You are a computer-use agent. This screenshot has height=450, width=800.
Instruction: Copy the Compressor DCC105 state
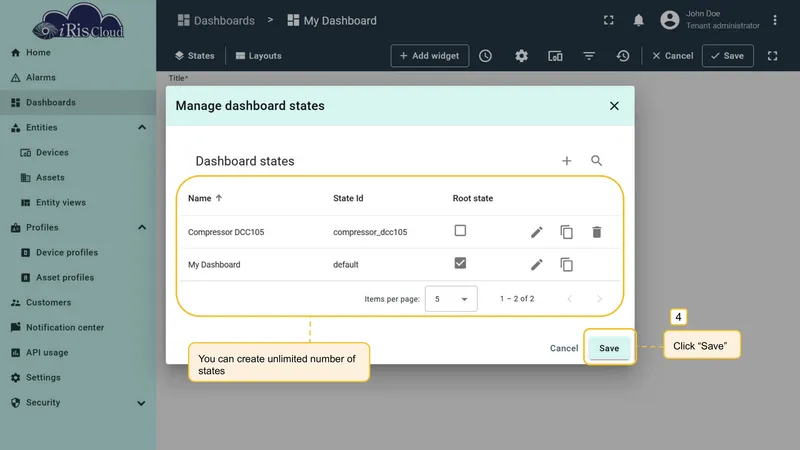coord(566,232)
